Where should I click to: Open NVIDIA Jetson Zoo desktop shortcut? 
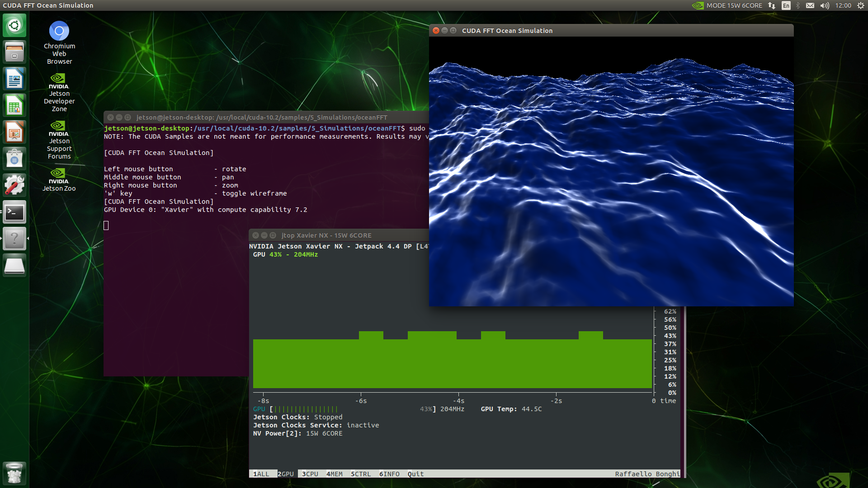click(x=59, y=180)
